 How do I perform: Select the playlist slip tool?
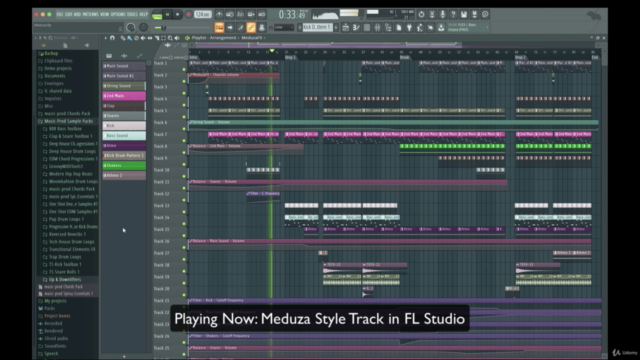(x=150, y=38)
